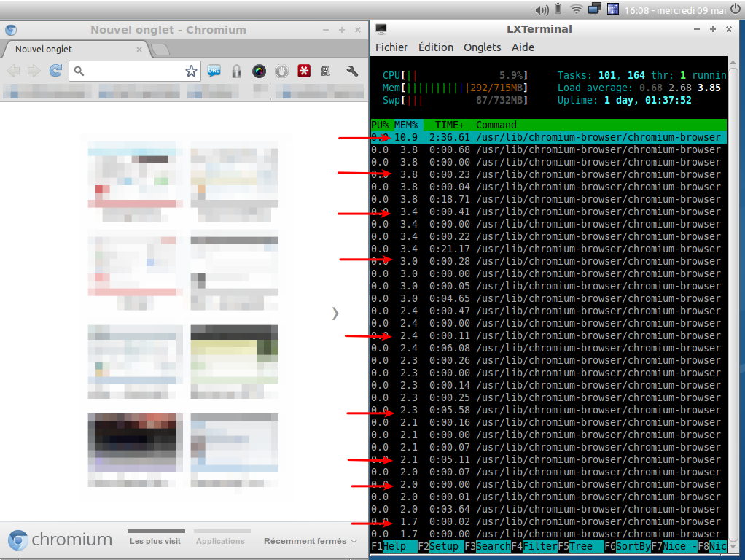Screen dimensions: 745x560
Task: Open a new tab in Chromium
Action: [x=160, y=50]
